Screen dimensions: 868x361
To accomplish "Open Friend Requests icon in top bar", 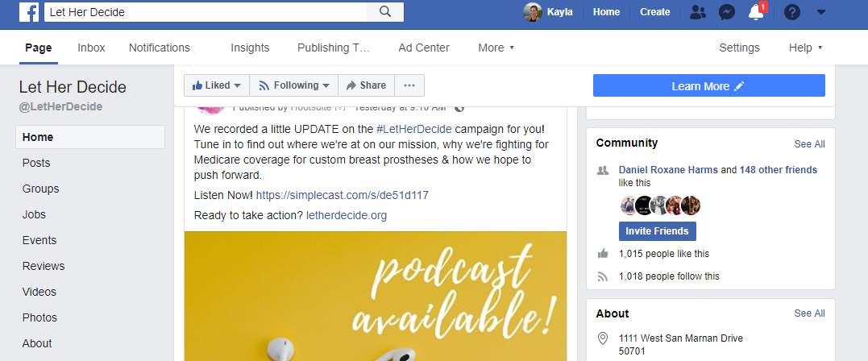I will [698, 12].
